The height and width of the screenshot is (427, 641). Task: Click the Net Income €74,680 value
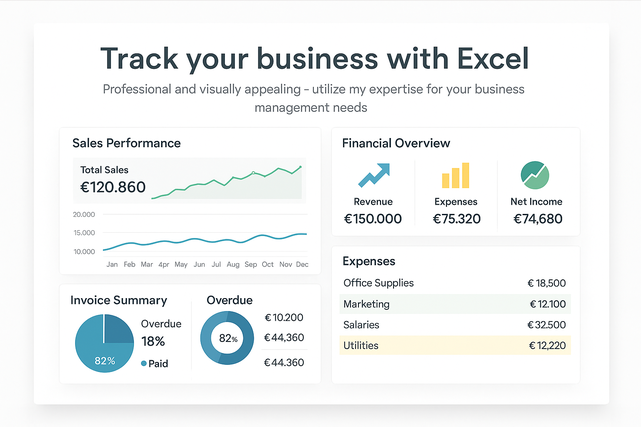(x=536, y=219)
